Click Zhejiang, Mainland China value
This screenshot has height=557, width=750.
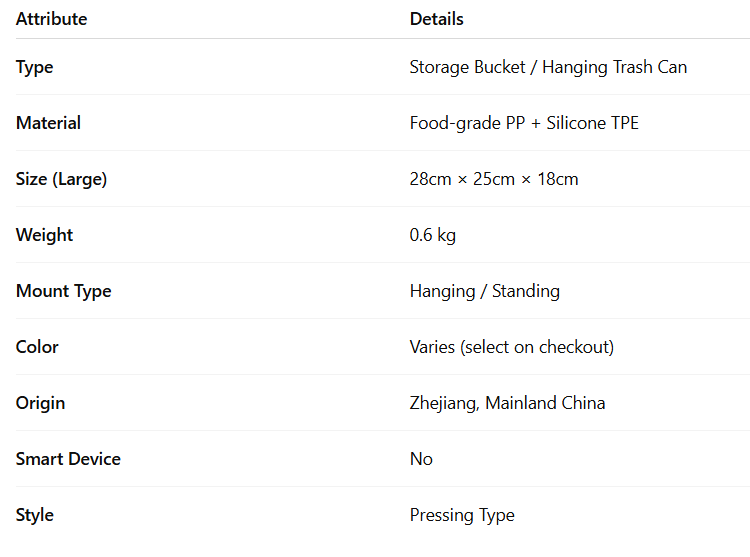(x=507, y=403)
